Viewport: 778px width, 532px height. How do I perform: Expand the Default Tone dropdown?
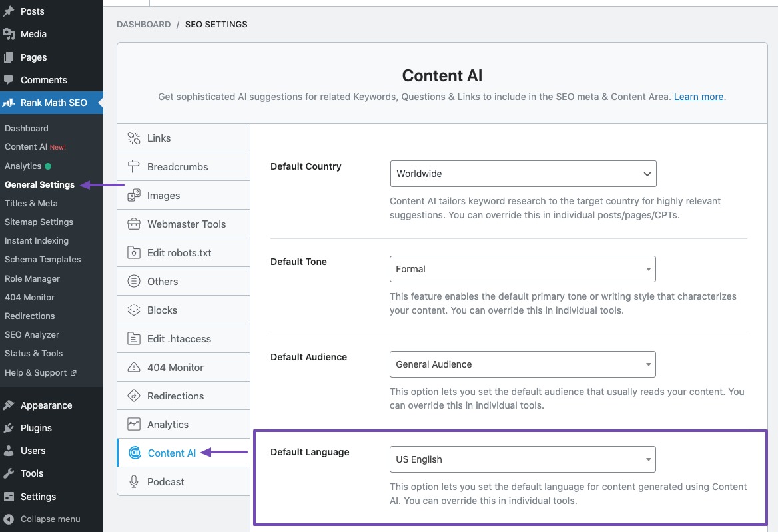(523, 269)
